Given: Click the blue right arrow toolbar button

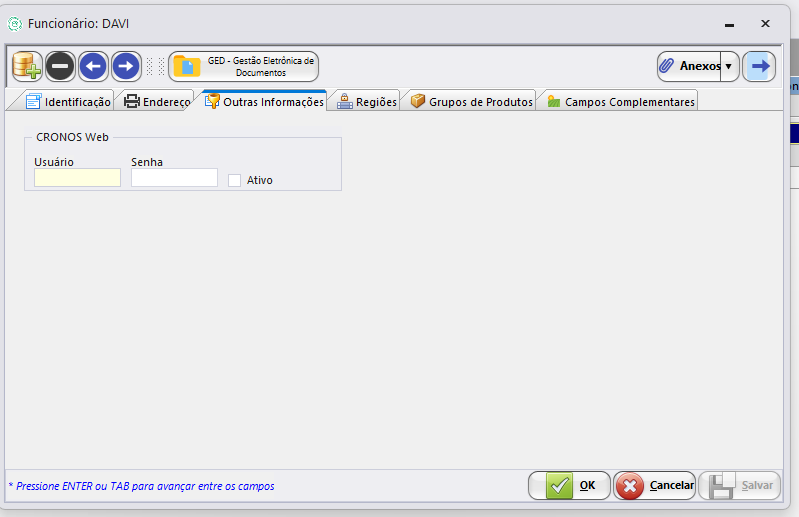Looking at the screenshot, I should point(760,66).
